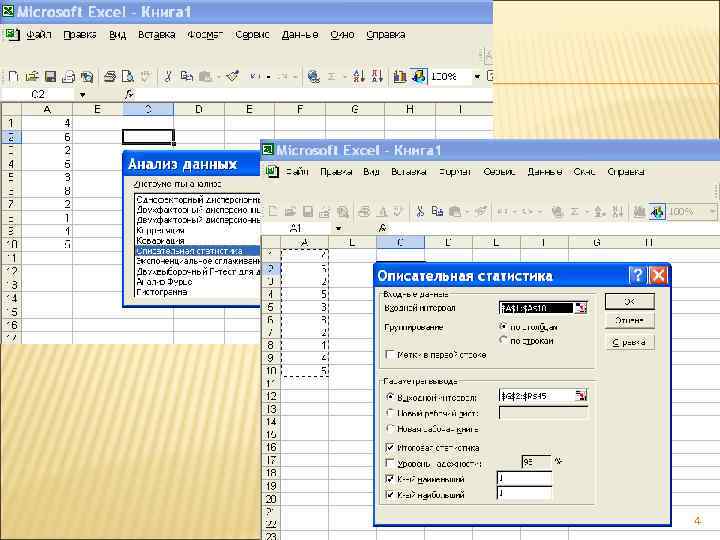Toggle 'Метки в первой строке' checkbox
720x540 pixels.
click(x=390, y=354)
